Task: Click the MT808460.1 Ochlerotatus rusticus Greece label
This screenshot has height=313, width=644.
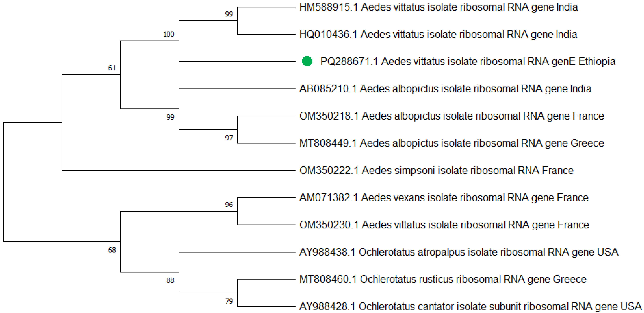Action: point(443,279)
